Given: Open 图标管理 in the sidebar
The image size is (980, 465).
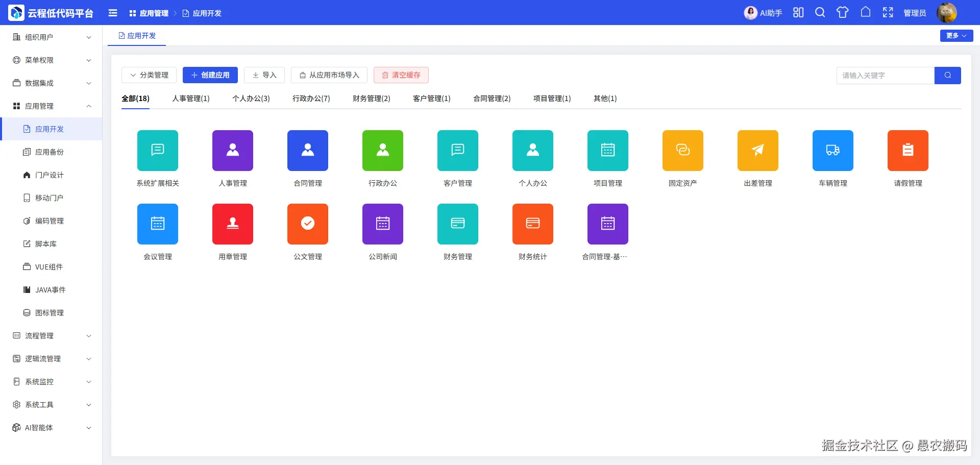Looking at the screenshot, I should (51, 313).
